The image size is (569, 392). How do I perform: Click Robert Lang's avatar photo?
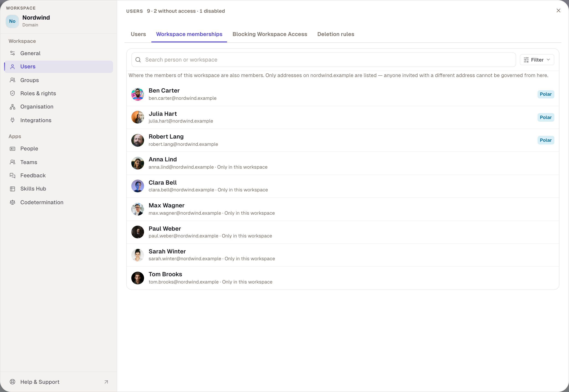point(138,140)
